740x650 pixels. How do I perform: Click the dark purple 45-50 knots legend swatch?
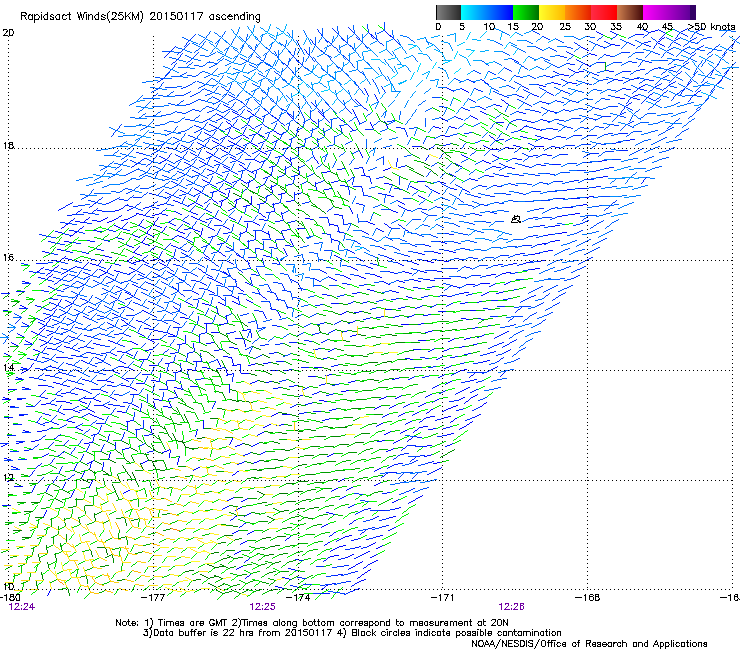click(x=682, y=12)
